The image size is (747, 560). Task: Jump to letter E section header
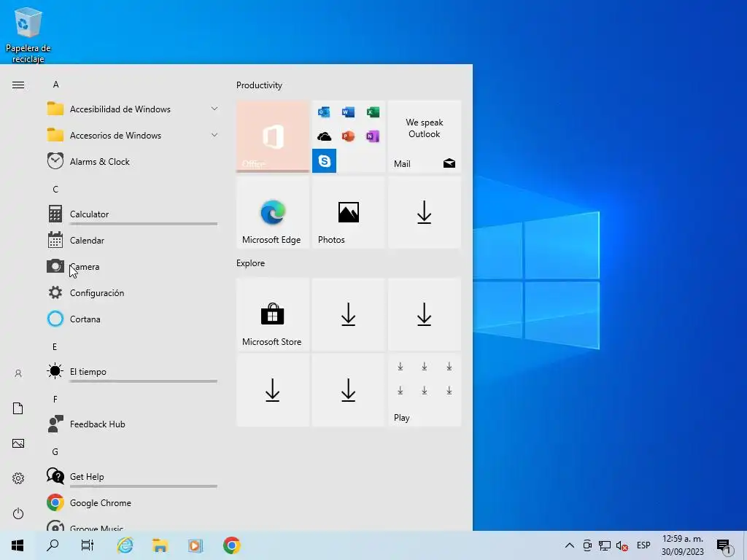(x=55, y=346)
